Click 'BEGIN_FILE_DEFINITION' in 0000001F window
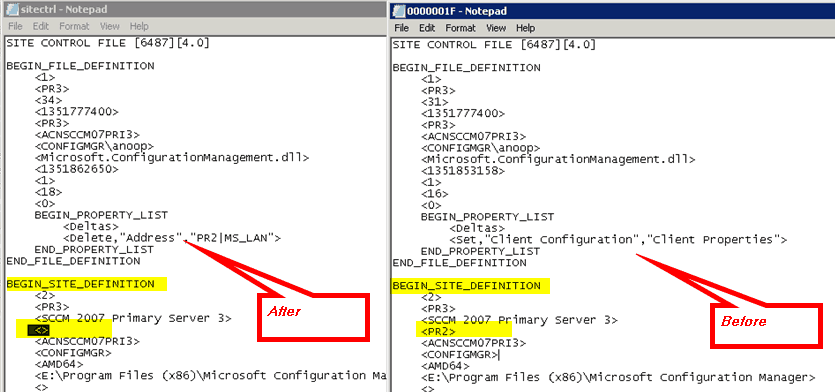Image resolution: width=835 pixels, height=392 pixels. click(x=466, y=68)
